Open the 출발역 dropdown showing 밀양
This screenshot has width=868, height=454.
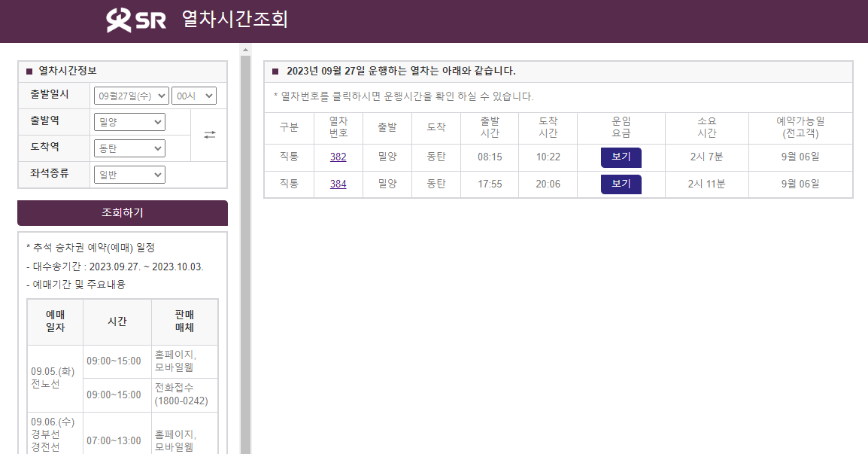click(129, 122)
